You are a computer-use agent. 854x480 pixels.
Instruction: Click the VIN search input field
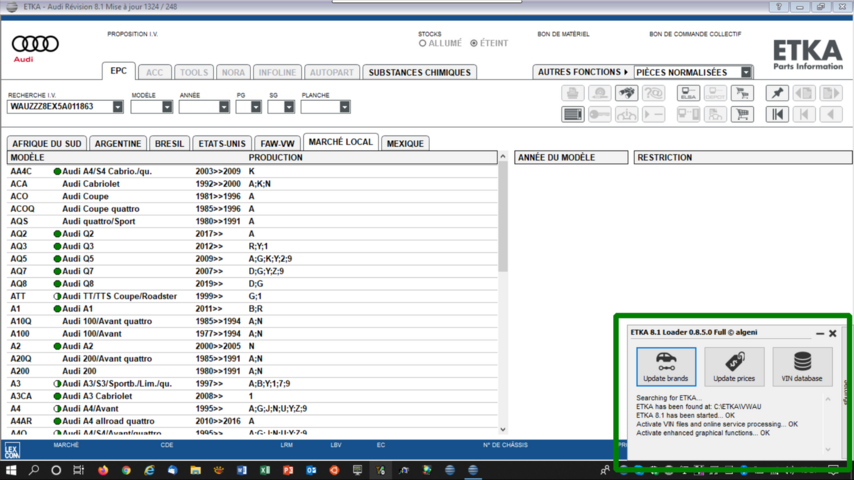coord(60,107)
